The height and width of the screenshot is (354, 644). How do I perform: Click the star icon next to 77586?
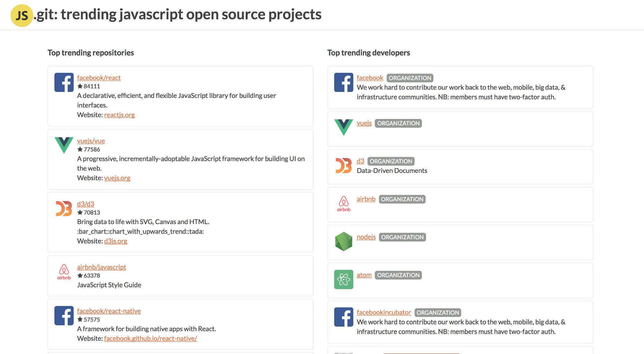tap(80, 149)
